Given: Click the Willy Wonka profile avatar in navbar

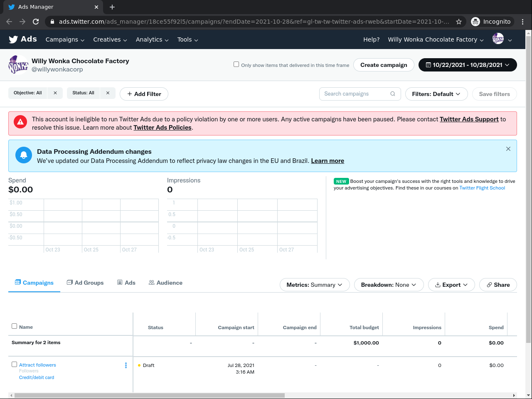Looking at the screenshot, I should (498, 39).
